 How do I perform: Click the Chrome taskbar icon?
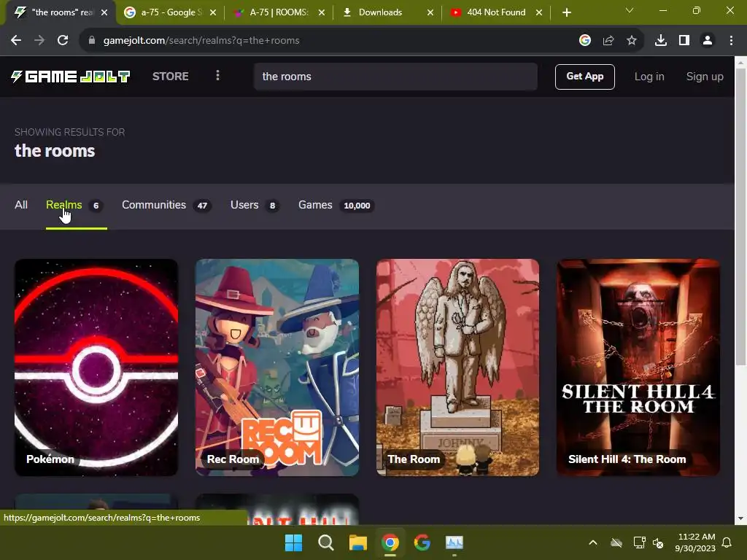(x=390, y=542)
